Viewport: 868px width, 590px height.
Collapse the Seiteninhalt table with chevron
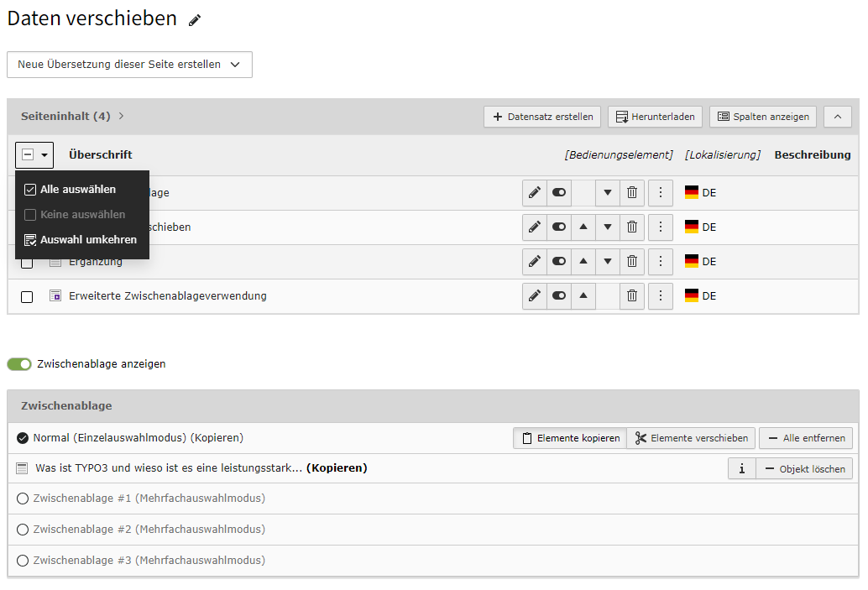838,117
